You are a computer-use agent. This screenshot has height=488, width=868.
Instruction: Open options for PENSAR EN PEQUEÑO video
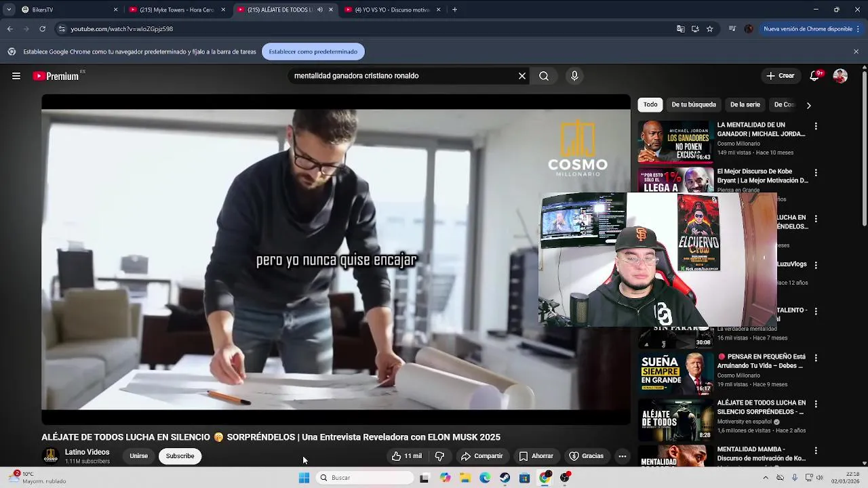pyautogui.click(x=816, y=358)
